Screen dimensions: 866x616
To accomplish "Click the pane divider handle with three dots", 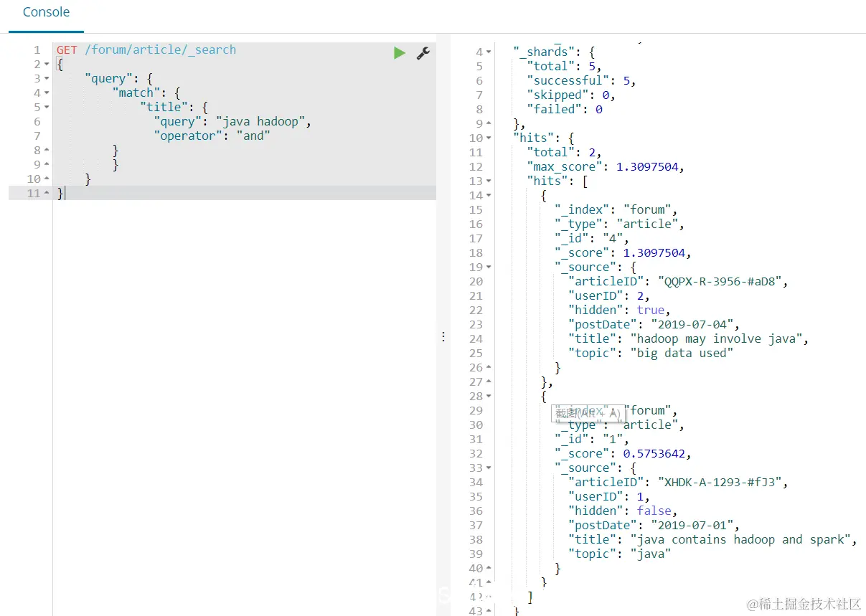I will pyautogui.click(x=443, y=336).
